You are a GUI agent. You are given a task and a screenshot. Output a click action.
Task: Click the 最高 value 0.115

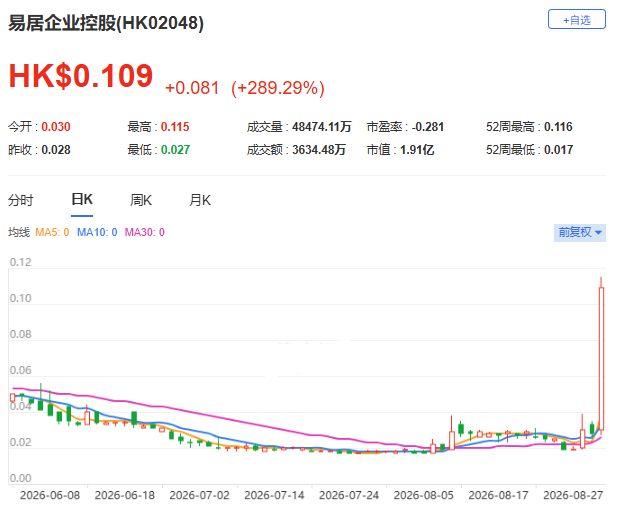coord(175,127)
